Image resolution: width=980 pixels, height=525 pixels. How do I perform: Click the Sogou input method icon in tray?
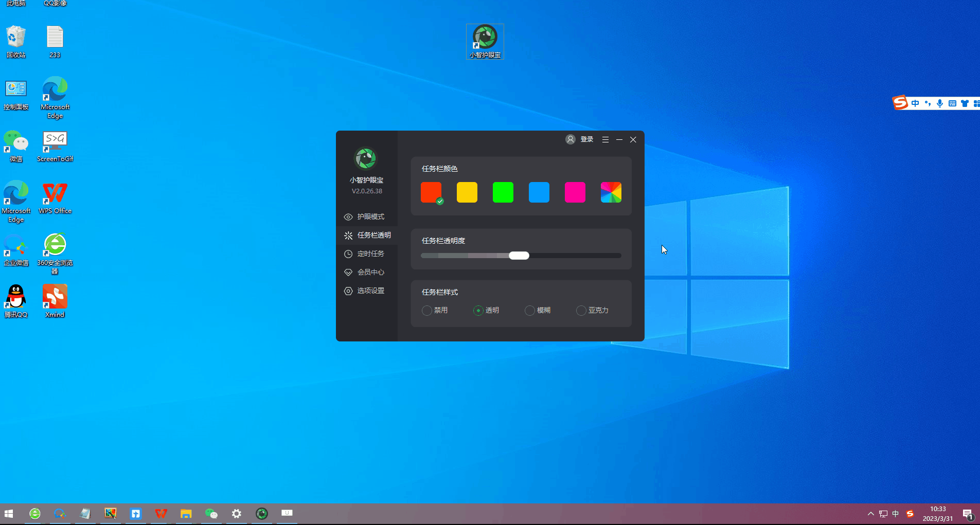pos(910,513)
